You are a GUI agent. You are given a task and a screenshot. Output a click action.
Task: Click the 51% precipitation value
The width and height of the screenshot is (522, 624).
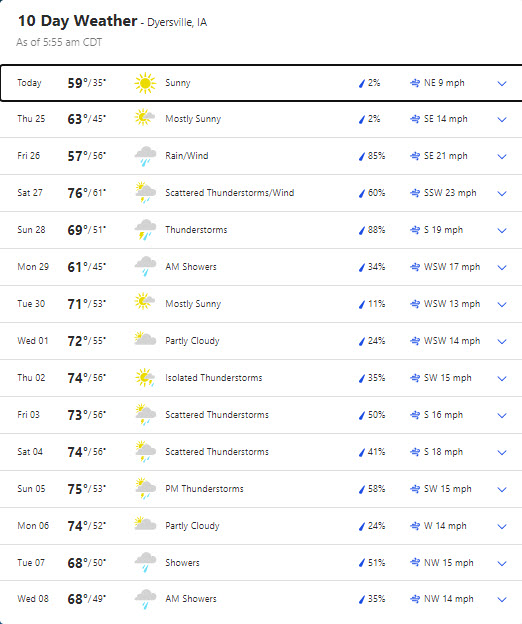[376, 563]
